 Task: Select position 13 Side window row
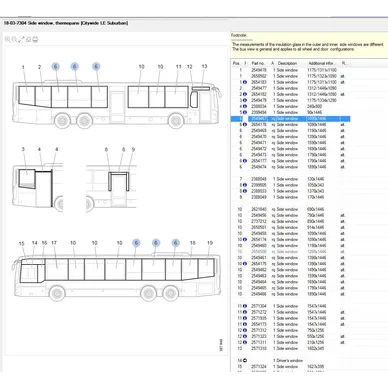290,348
